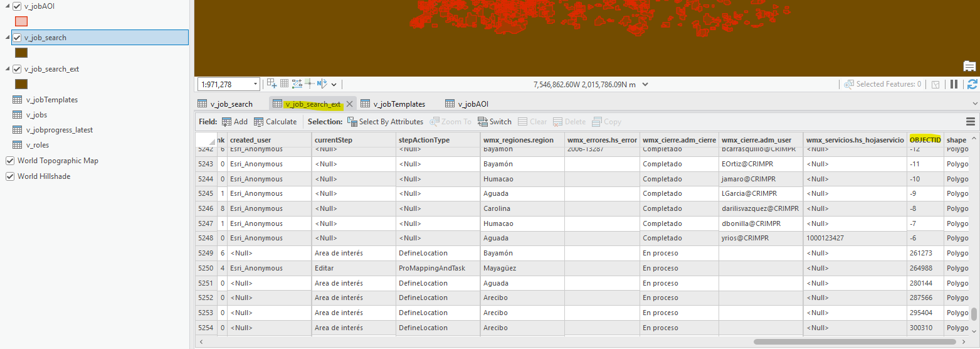The image size is (980, 349).
Task: Open the catalog icon at map corner
Action: [969, 67]
